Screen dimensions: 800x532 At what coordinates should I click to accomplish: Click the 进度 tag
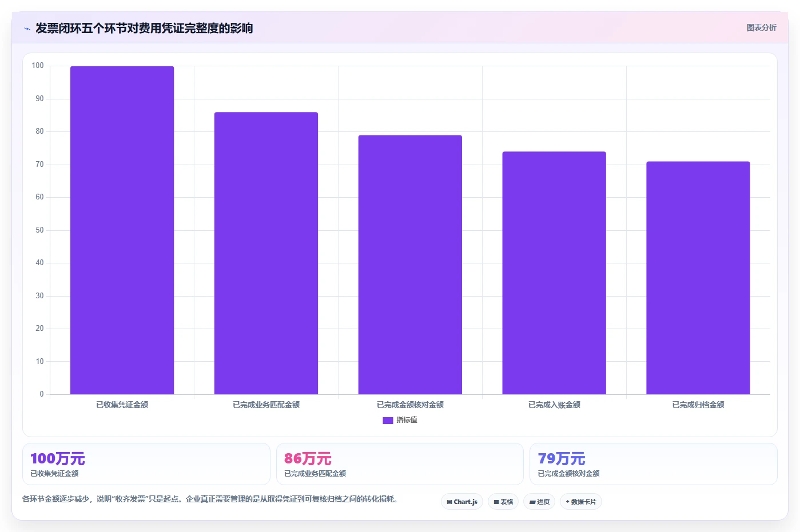click(539, 502)
